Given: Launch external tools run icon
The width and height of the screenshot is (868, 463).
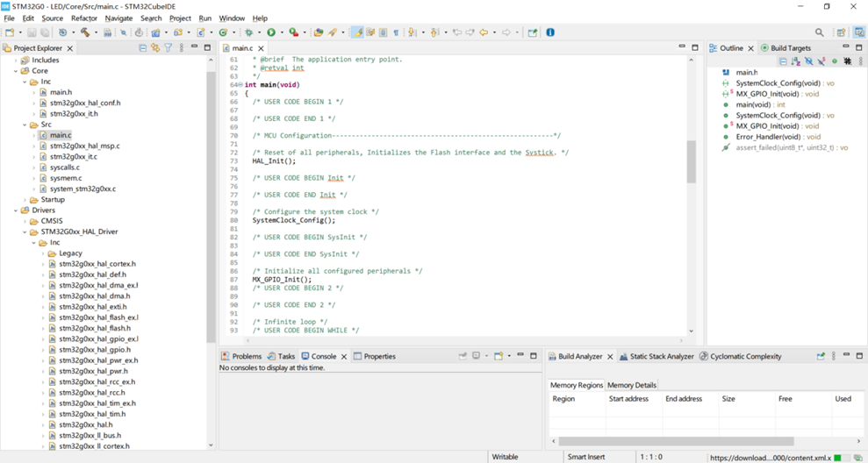Looking at the screenshot, I should pos(293,32).
